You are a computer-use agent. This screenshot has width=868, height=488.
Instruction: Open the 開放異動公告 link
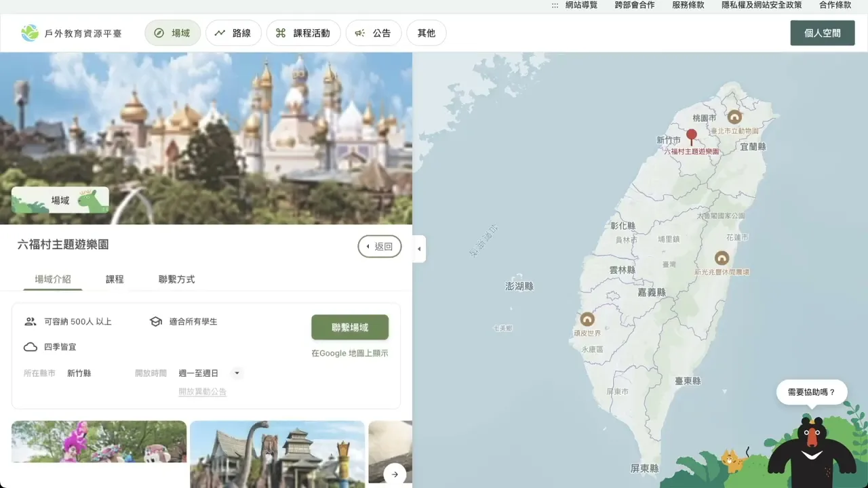(x=203, y=392)
